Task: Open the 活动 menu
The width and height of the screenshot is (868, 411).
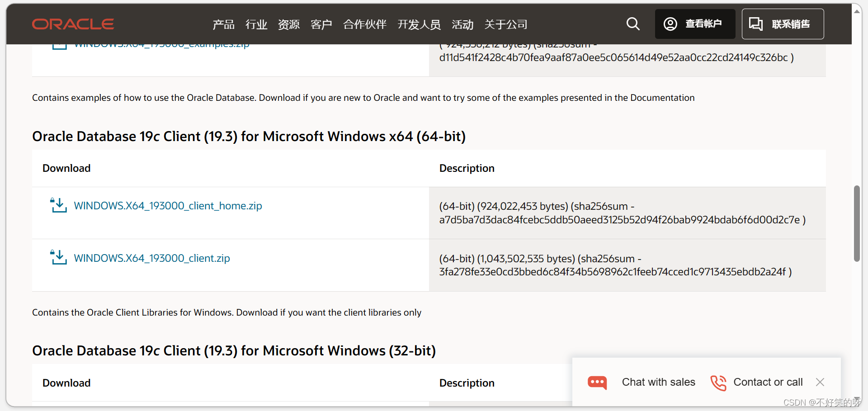Action: coord(462,24)
